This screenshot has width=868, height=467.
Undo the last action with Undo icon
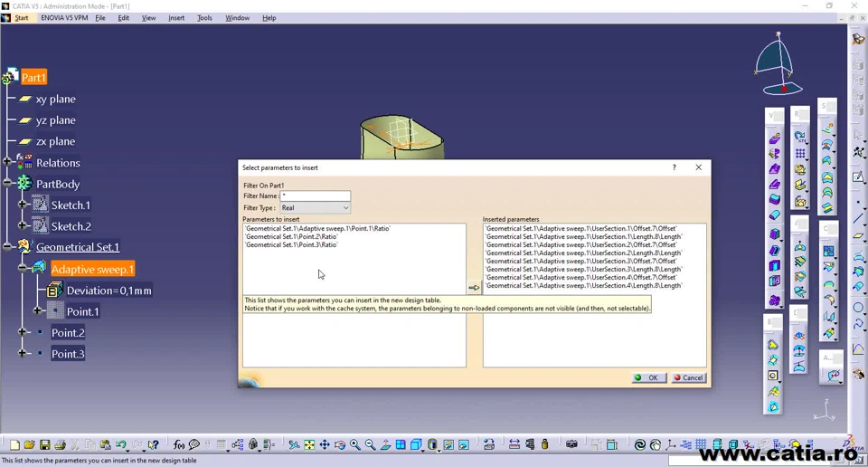[x=120, y=444]
